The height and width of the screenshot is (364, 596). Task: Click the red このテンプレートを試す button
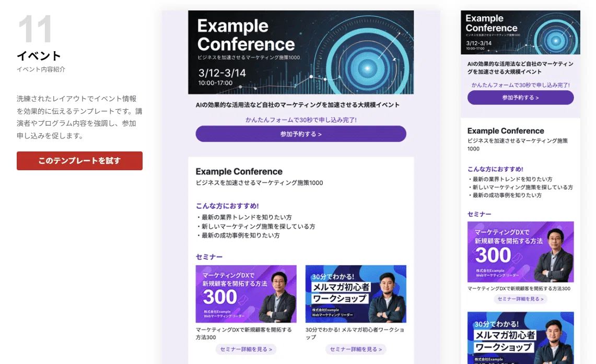pos(79,161)
